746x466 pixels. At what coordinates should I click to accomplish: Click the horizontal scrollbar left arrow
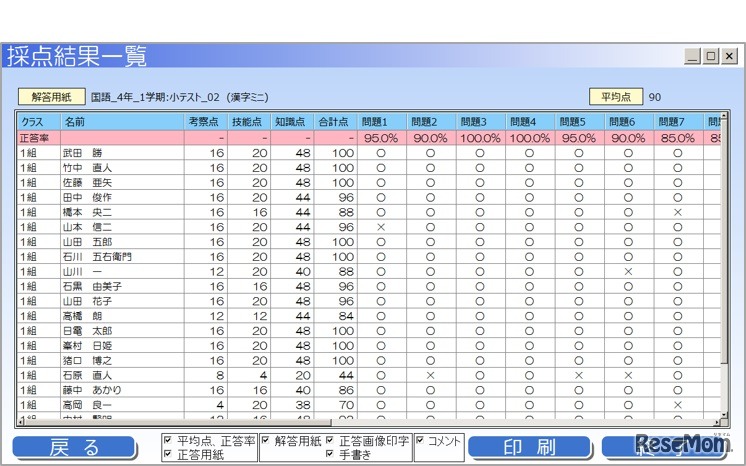pyautogui.click(x=20, y=422)
